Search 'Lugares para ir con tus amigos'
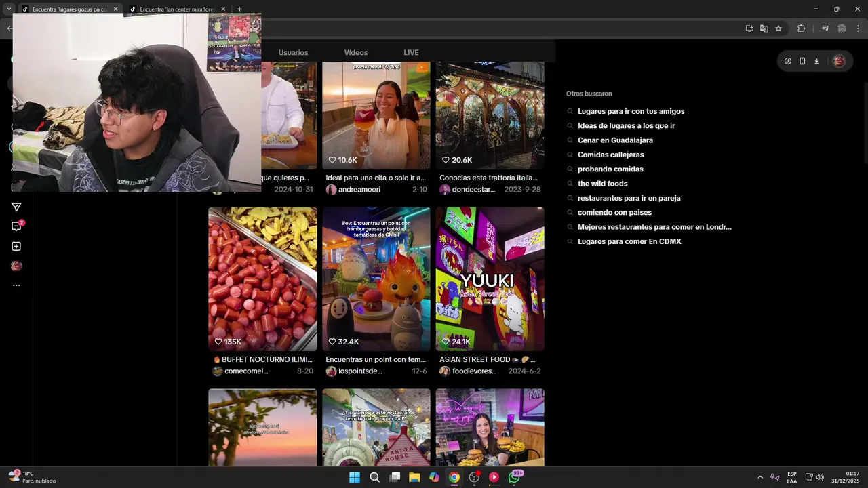This screenshot has width=868, height=488. [631, 111]
